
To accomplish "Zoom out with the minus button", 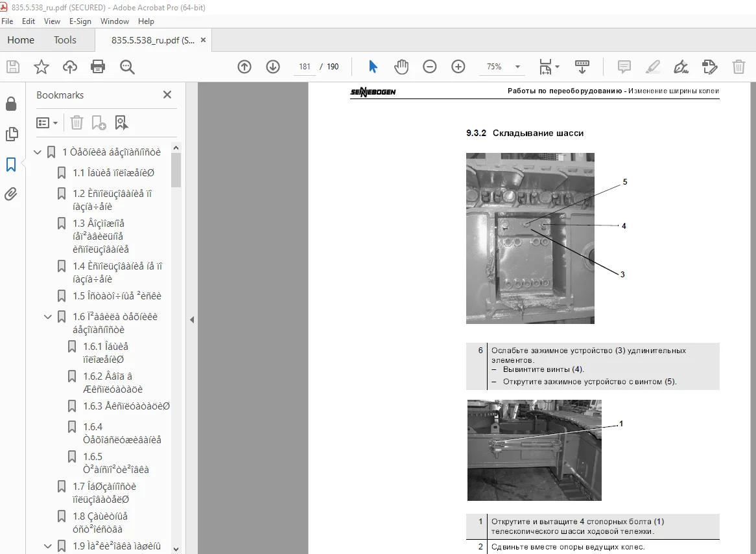I will (x=430, y=67).
